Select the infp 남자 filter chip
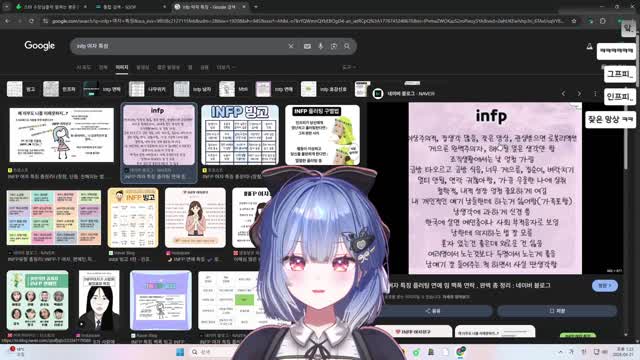Image resolution: width=640 pixels, height=360 pixels. [x=192, y=89]
